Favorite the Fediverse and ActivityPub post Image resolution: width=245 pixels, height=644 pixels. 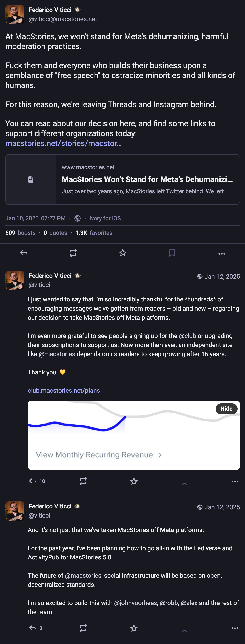pos(134,628)
